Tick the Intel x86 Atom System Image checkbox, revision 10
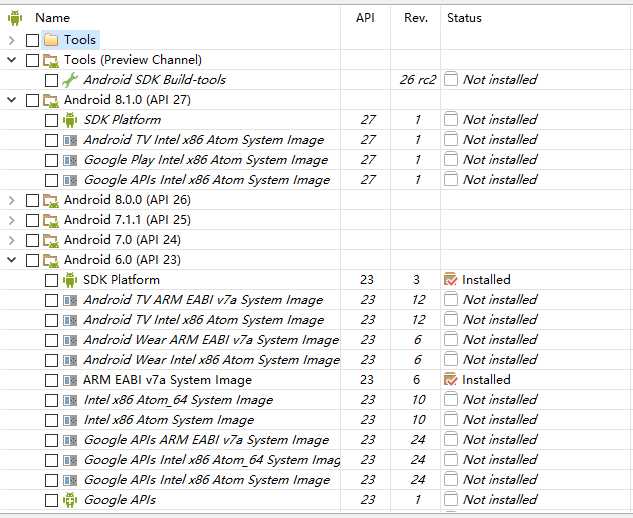Screen dimensions: 633x518 (51, 420)
